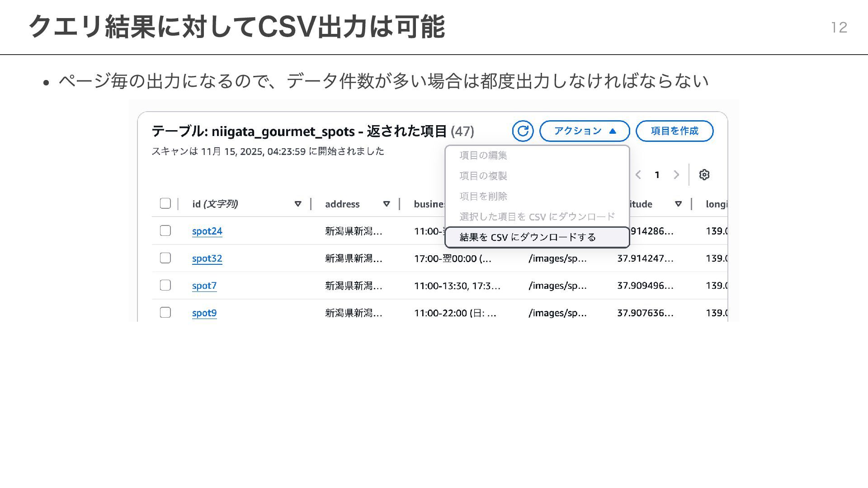Screen dimensions: 868x488
Task: Go to next page with right chevron
Action: [x=676, y=175]
